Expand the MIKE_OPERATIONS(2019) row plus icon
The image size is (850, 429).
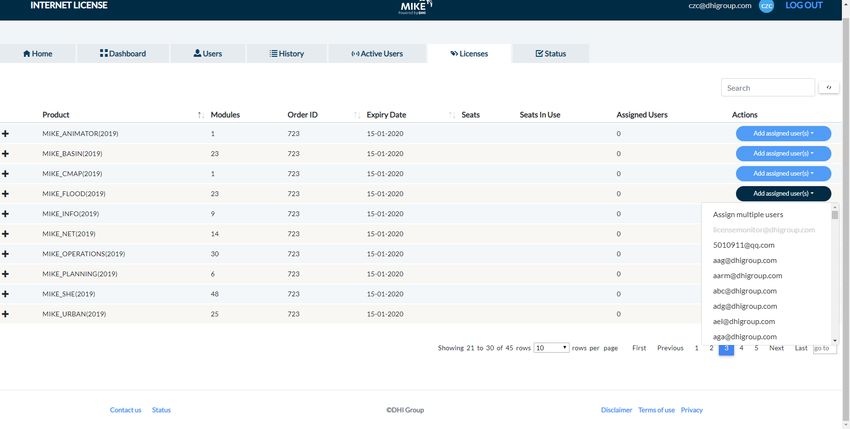coord(5,254)
